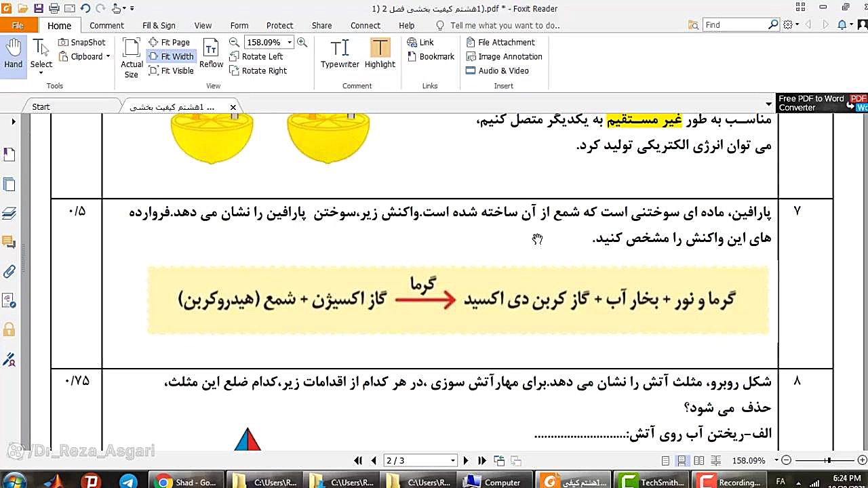
Task: Toggle Fit Width view mode
Action: pyautogui.click(x=171, y=56)
